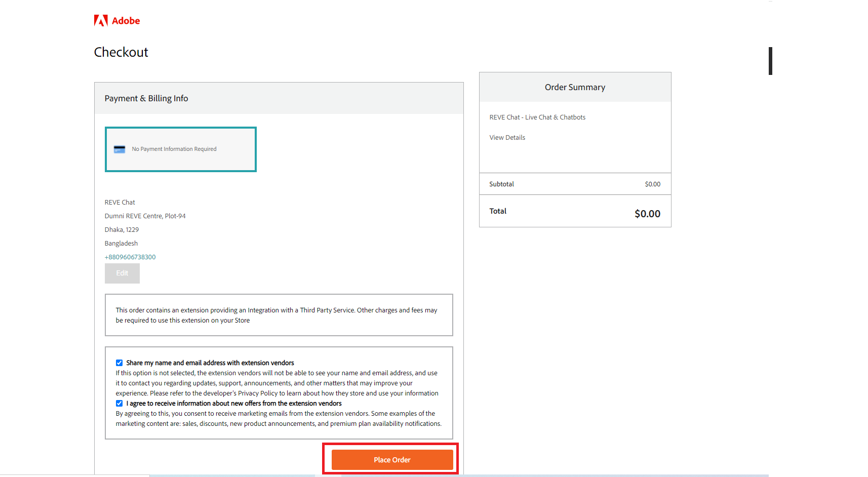Open View Details in Order Summary
The image size is (868, 477).
507,138
